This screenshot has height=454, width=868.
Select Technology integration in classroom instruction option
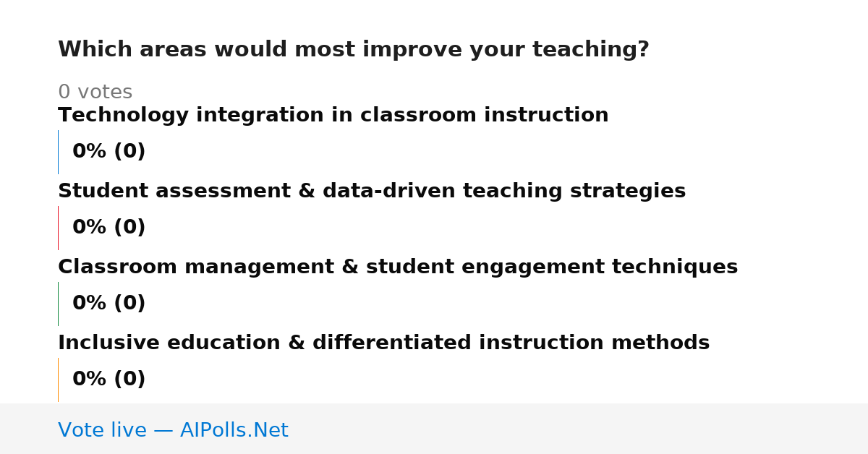333,116
